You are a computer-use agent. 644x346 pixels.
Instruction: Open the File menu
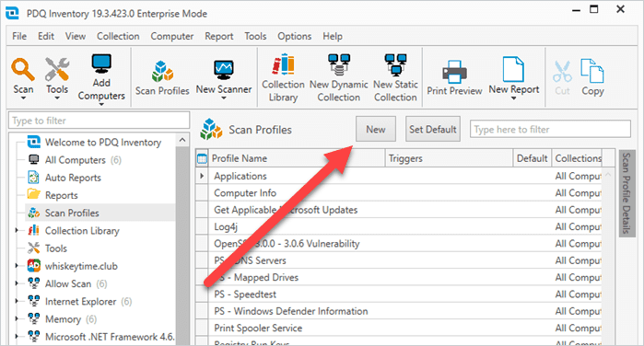pyautogui.click(x=19, y=36)
